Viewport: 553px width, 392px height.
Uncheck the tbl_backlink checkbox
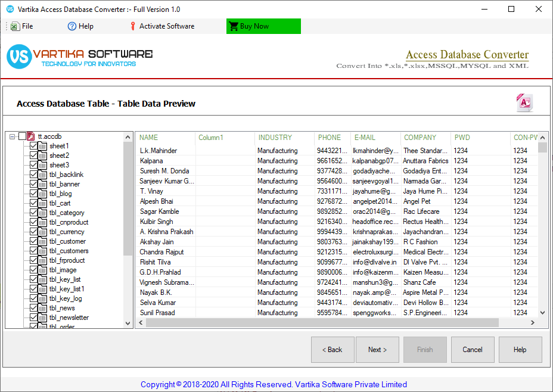click(34, 175)
